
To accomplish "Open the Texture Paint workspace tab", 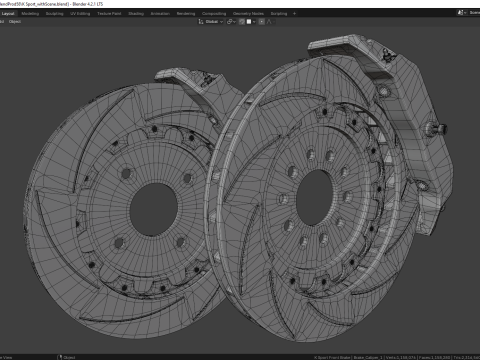I will (x=109, y=14).
